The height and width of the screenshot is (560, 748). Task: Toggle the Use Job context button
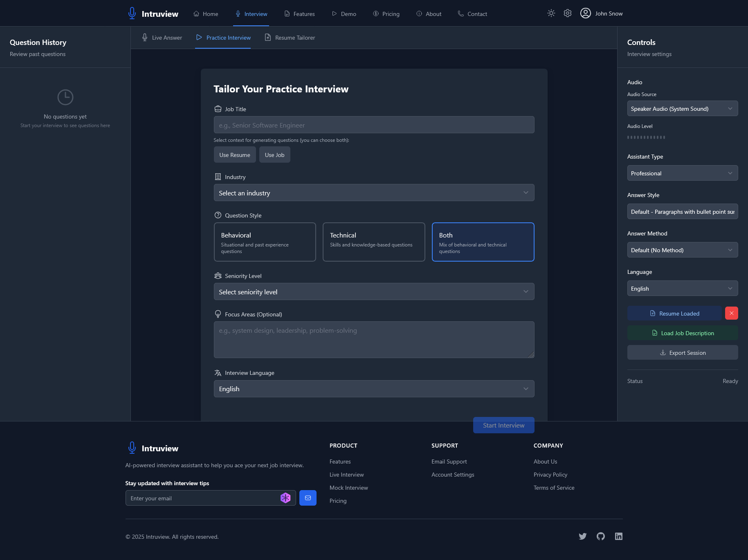[x=274, y=155]
